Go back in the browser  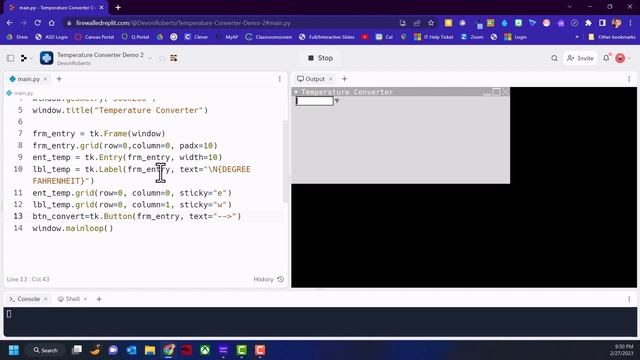click(x=9, y=23)
